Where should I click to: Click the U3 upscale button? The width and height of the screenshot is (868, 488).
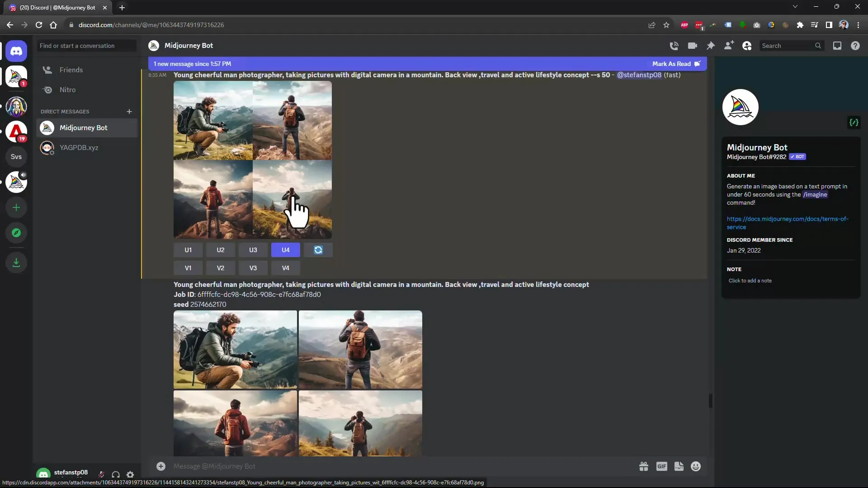tap(253, 250)
